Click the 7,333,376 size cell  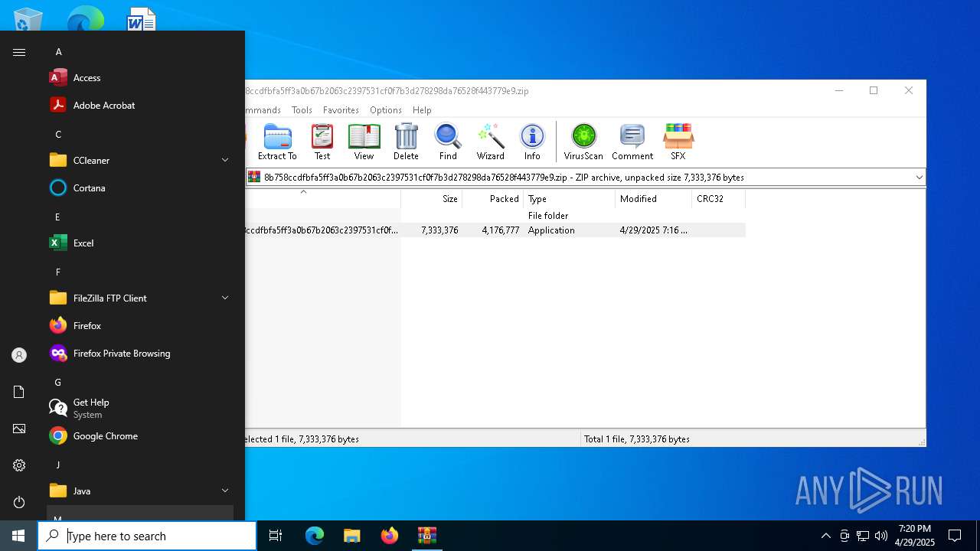click(439, 230)
